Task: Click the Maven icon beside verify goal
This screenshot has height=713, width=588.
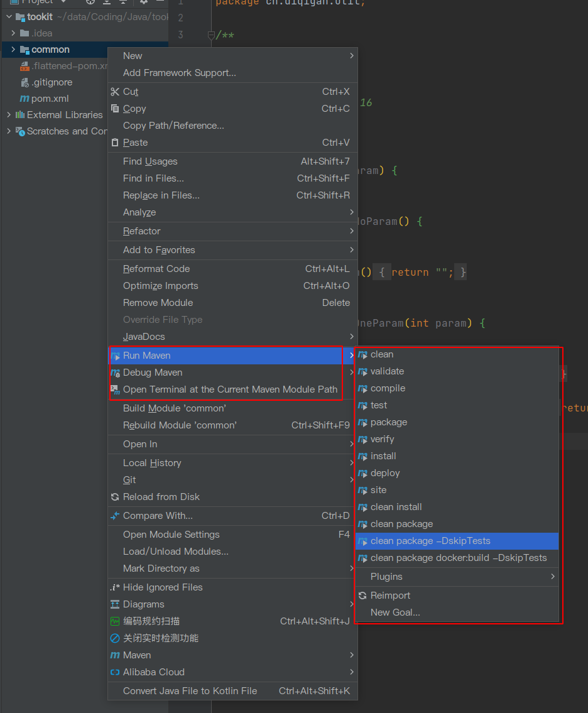Action: tap(362, 439)
